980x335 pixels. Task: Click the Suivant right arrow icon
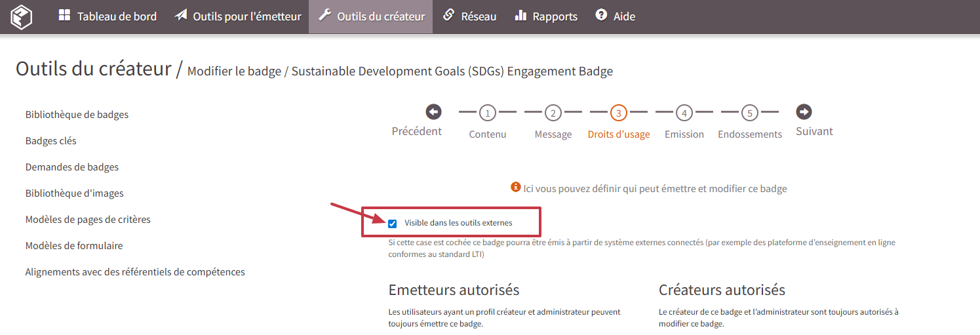point(804,112)
